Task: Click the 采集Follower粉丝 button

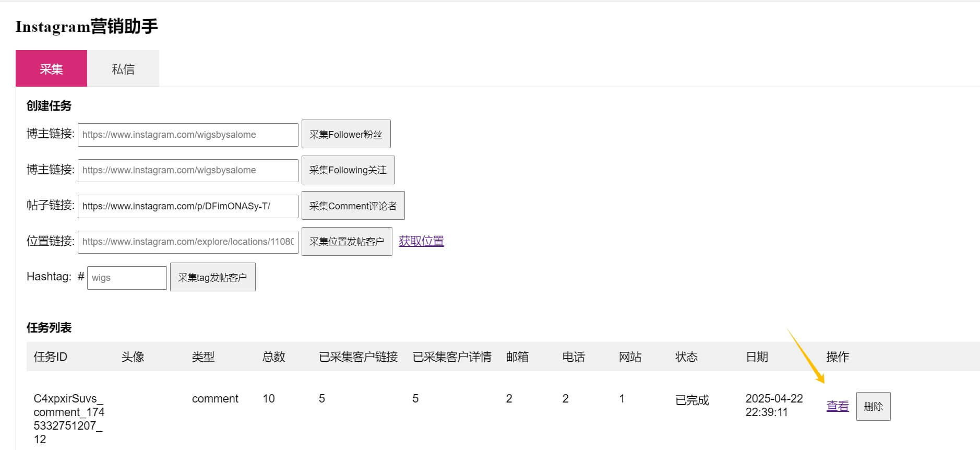Action: [346, 134]
